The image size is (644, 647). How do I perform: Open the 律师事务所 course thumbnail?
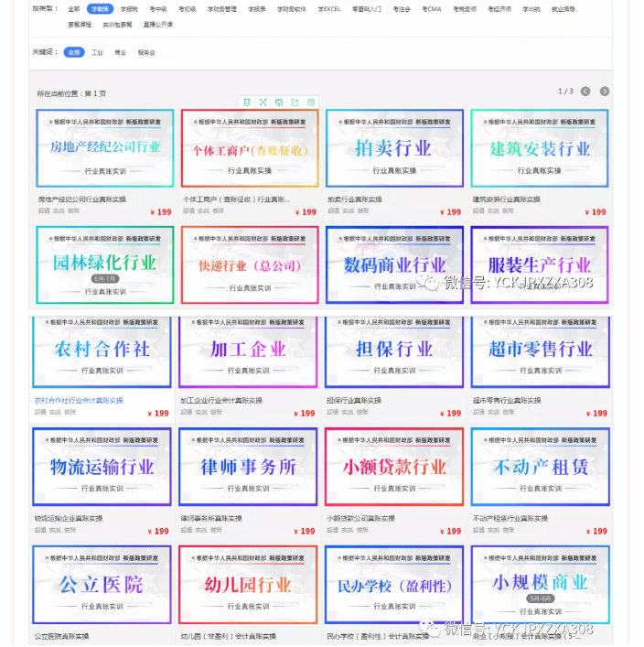pyautogui.click(x=248, y=467)
